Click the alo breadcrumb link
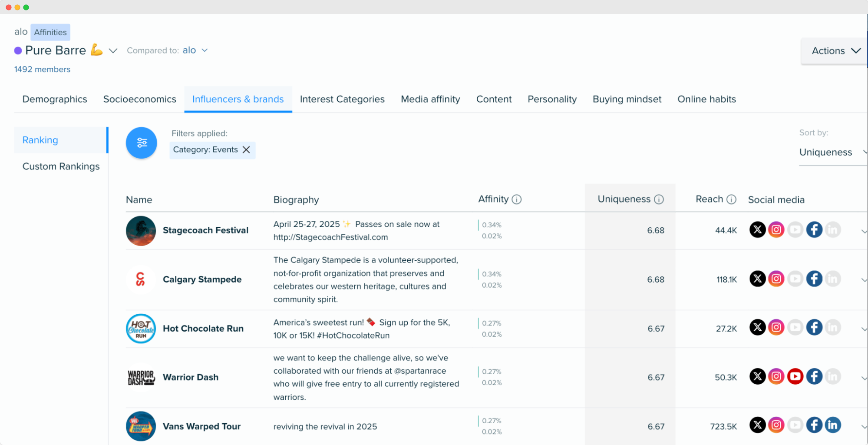 21,32
